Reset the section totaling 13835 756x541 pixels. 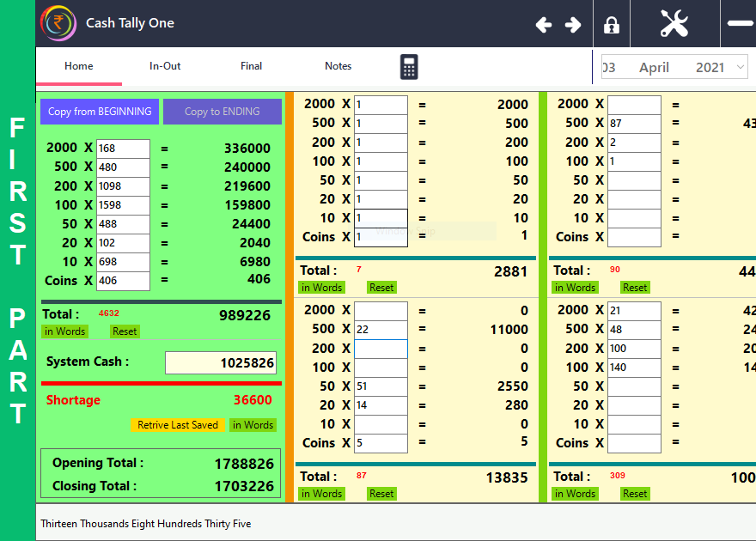(381, 494)
